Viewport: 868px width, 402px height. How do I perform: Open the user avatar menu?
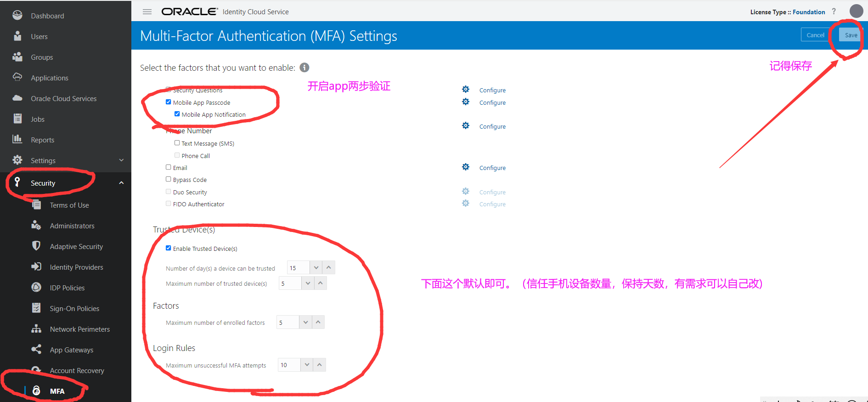pyautogui.click(x=857, y=11)
